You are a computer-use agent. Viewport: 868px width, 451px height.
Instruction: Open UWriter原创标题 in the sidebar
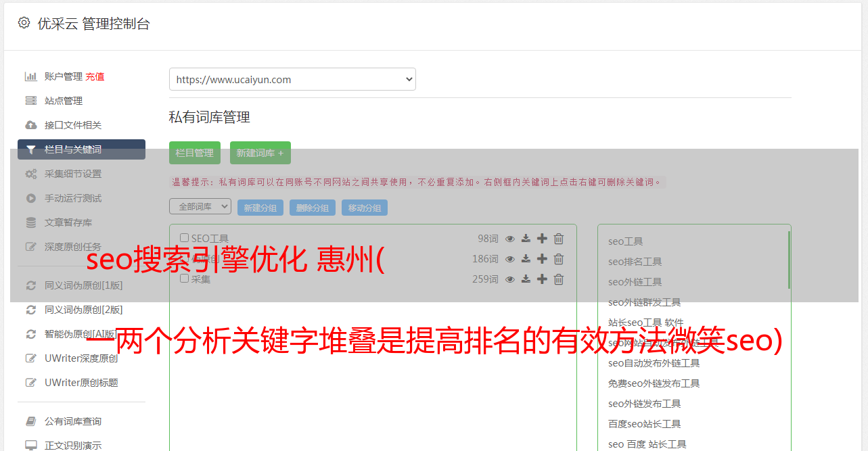[x=81, y=383]
